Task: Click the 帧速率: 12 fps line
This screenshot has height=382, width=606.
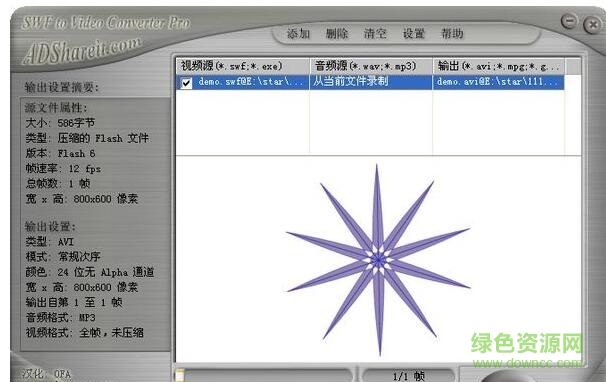Action: tap(63, 169)
